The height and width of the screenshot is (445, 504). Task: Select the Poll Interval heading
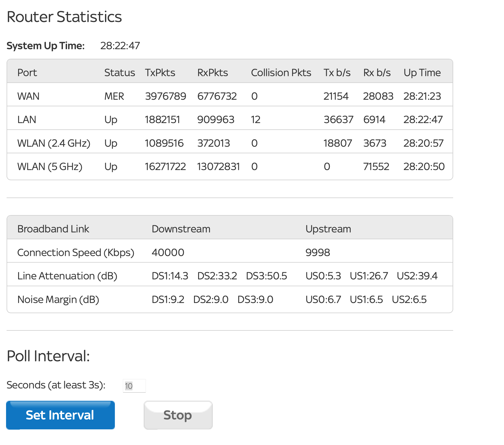click(48, 356)
